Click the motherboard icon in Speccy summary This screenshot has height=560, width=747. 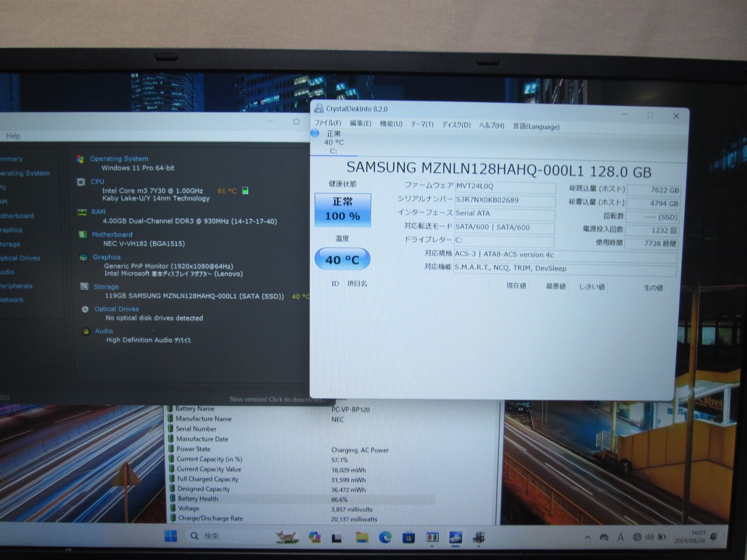point(83,235)
